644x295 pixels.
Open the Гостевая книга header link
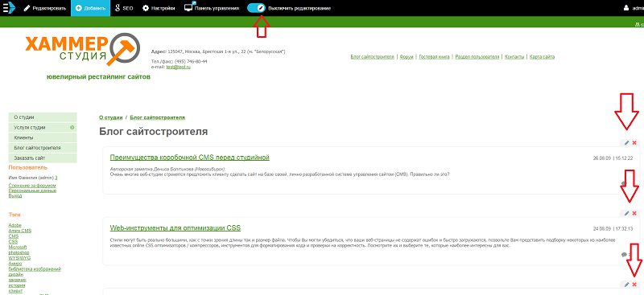pyautogui.click(x=434, y=57)
